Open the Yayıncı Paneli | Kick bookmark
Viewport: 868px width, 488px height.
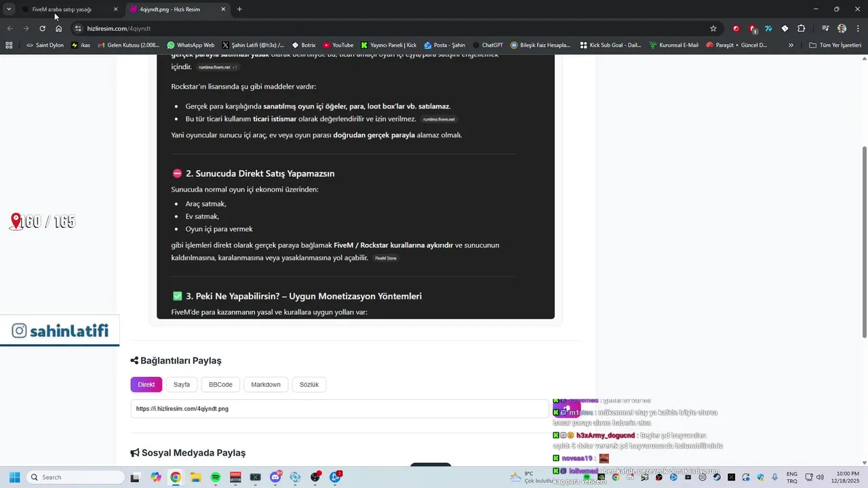coord(389,45)
